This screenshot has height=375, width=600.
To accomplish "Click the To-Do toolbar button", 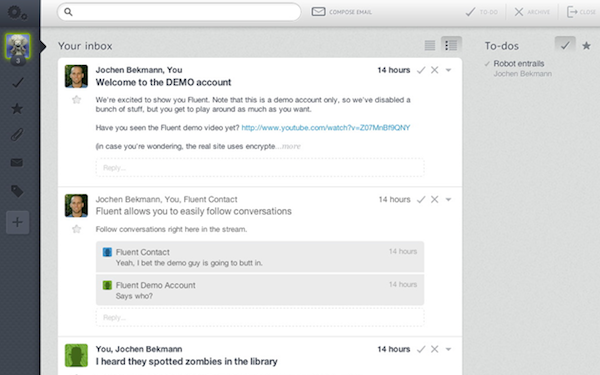I will click(481, 12).
